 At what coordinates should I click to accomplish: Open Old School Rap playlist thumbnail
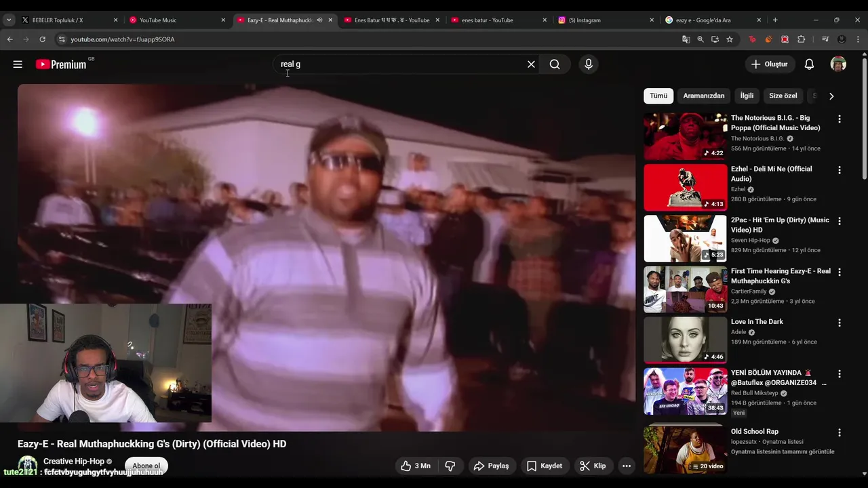coord(685,449)
